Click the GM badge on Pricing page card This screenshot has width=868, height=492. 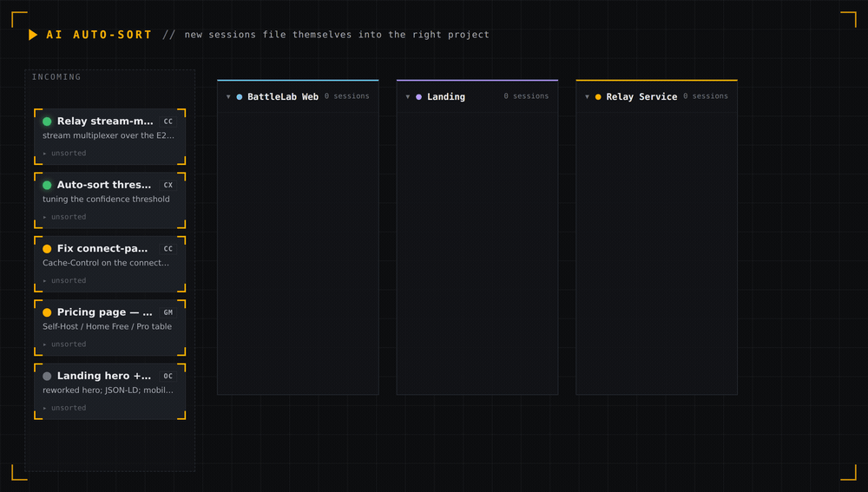(x=168, y=312)
